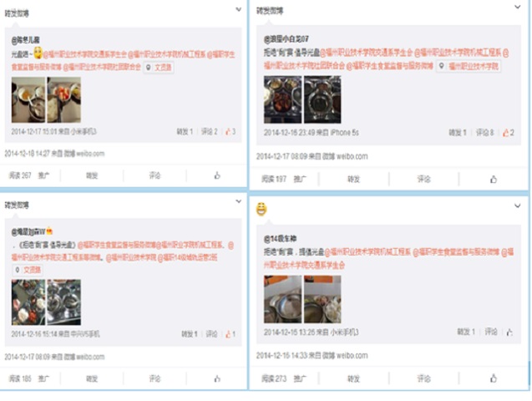Screen dimensions: 532x401
Task: Promote (推广) the post with 273 reads
Action: pos(300,378)
